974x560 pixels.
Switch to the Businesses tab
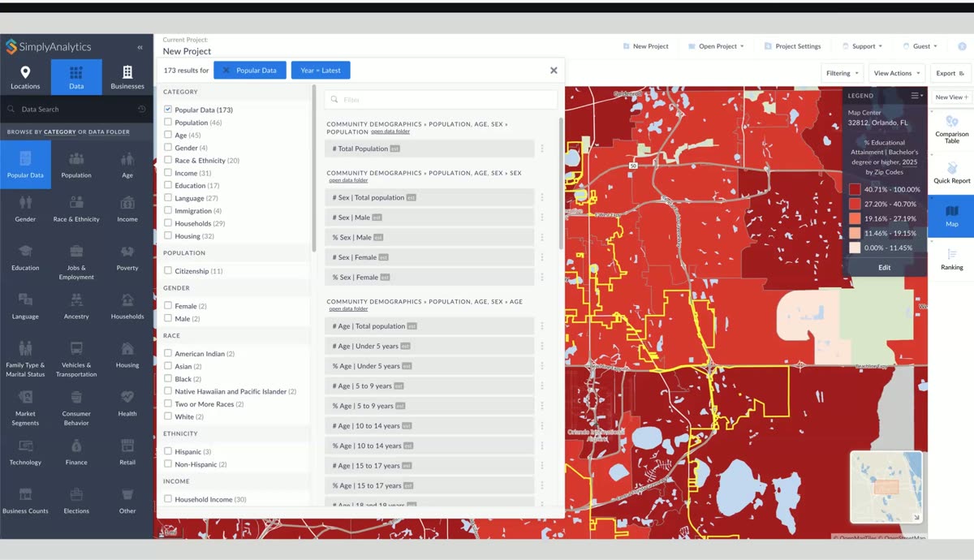pos(127,77)
